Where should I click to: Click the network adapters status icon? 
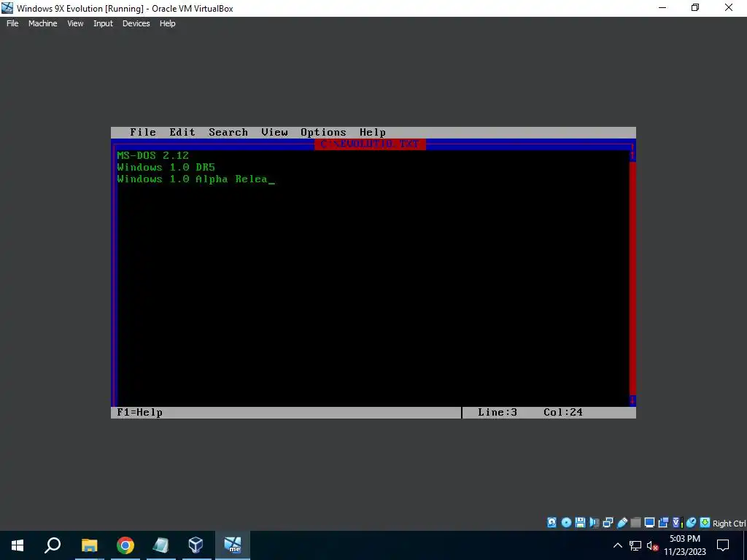point(608,522)
